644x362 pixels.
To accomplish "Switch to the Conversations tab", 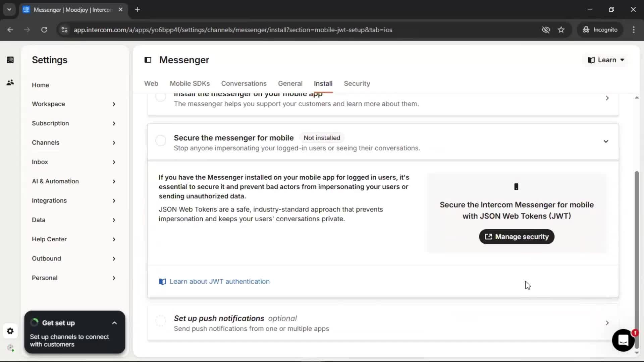I will tap(244, 83).
